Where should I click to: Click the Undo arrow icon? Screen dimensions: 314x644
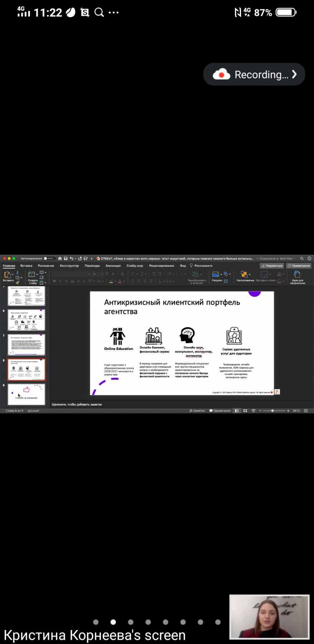pos(72,258)
